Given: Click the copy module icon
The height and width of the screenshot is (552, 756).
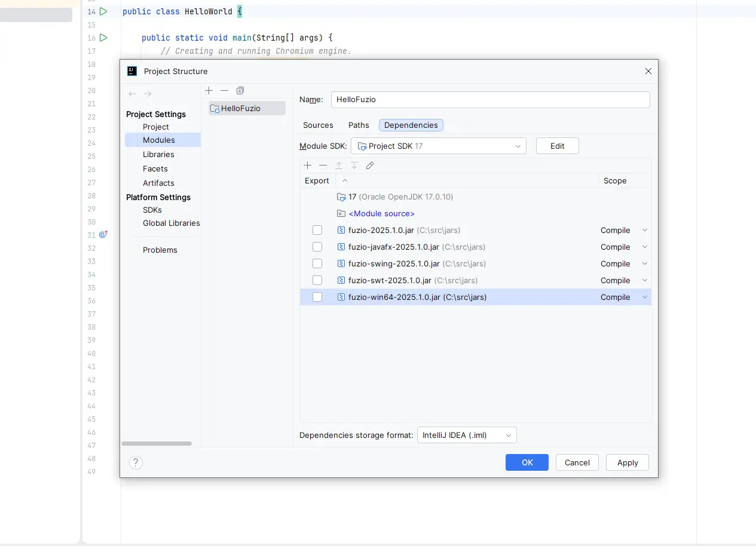Looking at the screenshot, I should (x=240, y=90).
